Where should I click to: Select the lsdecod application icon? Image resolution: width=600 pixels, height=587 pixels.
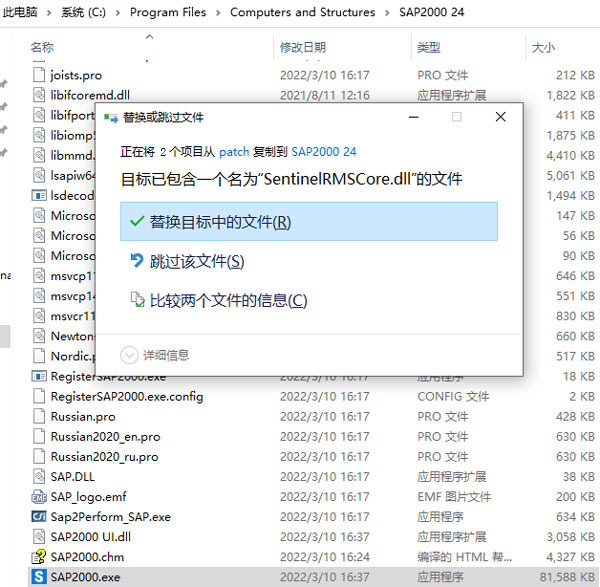(39, 196)
